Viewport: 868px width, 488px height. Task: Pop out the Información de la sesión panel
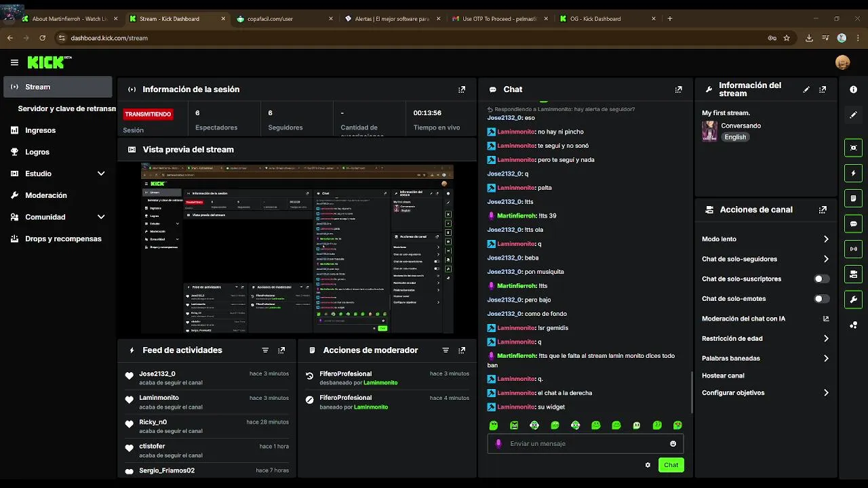click(462, 89)
